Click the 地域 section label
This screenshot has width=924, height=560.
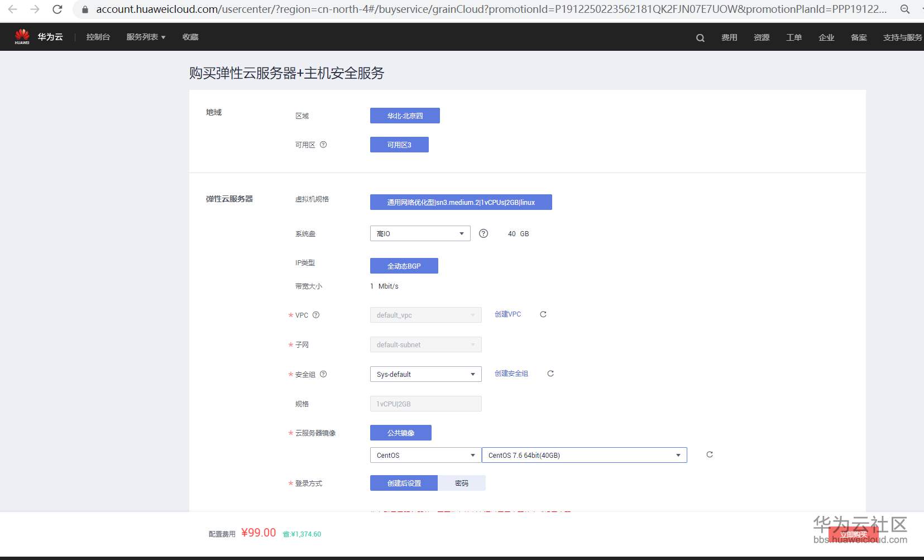click(x=214, y=112)
